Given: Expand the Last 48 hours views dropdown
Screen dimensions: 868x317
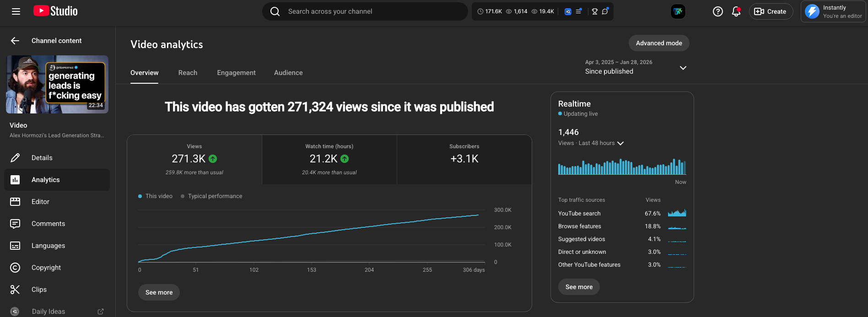Looking at the screenshot, I should [x=620, y=143].
